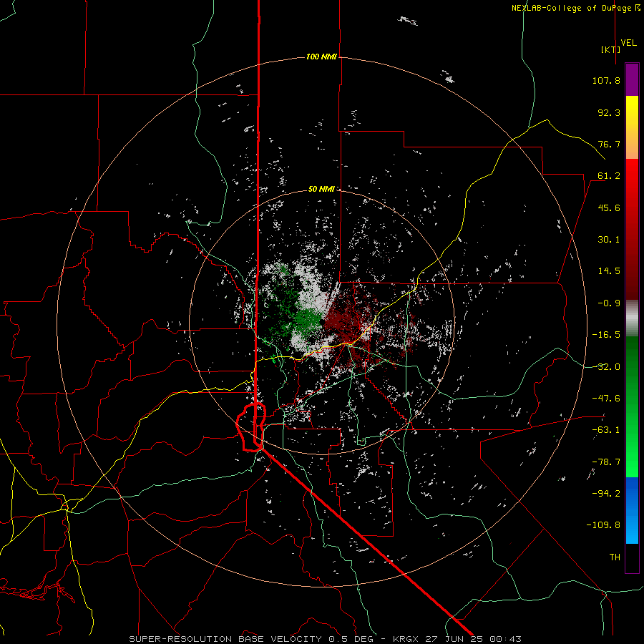Select the 45.6 scale value

click(609, 208)
